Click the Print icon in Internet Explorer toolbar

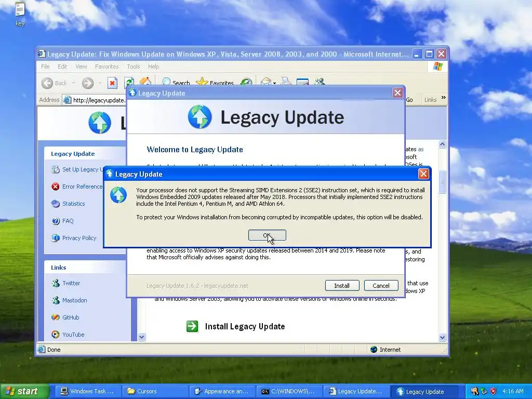pos(286,82)
